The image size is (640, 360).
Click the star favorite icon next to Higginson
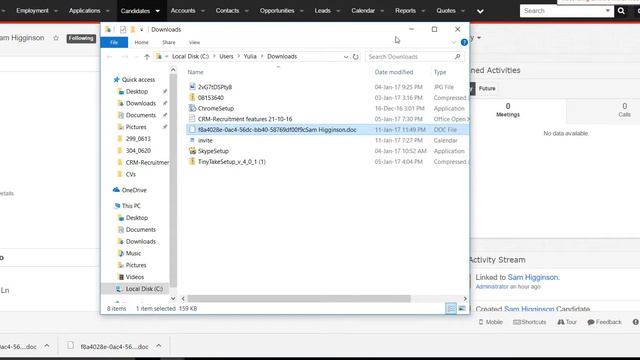(56, 38)
